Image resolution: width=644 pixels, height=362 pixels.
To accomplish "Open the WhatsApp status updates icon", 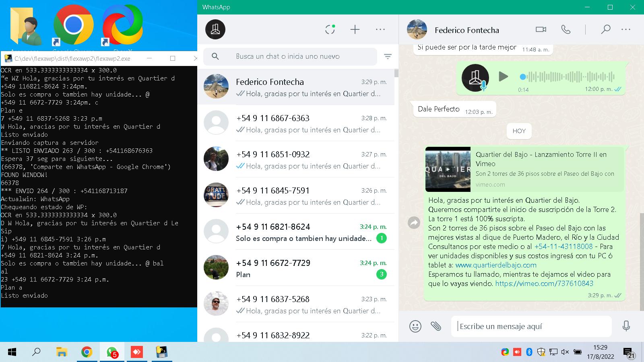I will pyautogui.click(x=330, y=29).
